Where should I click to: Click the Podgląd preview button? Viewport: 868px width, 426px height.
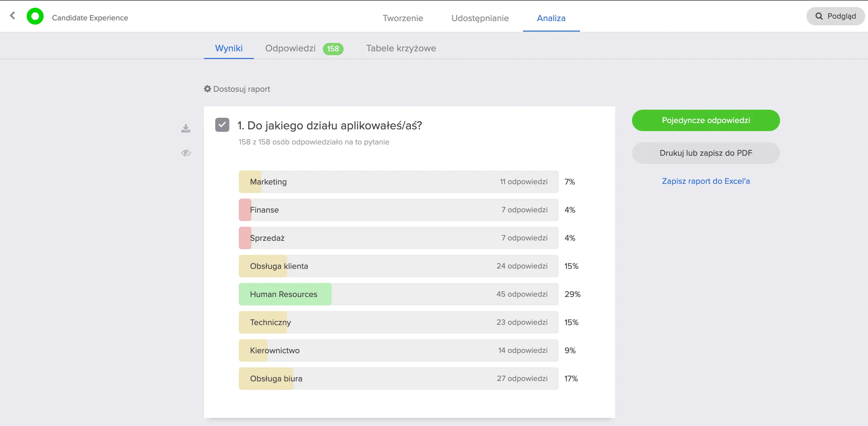coord(836,16)
